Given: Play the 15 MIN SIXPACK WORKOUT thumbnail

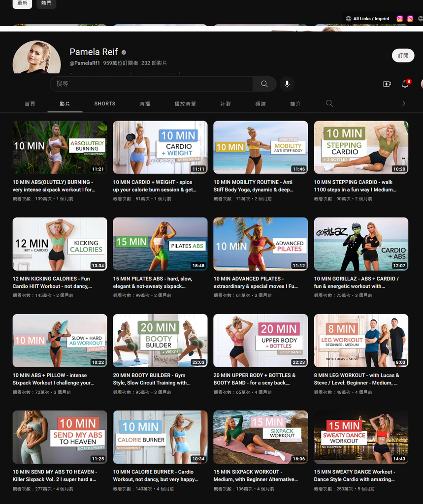Looking at the screenshot, I should [260, 437].
